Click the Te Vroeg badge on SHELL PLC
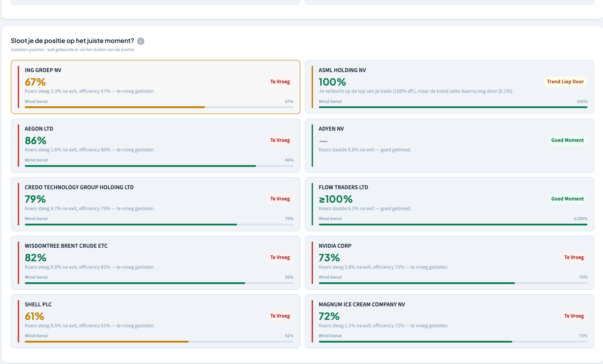The height and width of the screenshot is (364, 603). click(280, 315)
